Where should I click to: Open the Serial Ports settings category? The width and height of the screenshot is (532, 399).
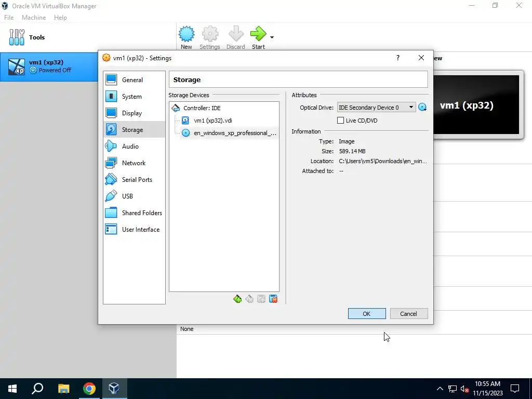click(134, 179)
